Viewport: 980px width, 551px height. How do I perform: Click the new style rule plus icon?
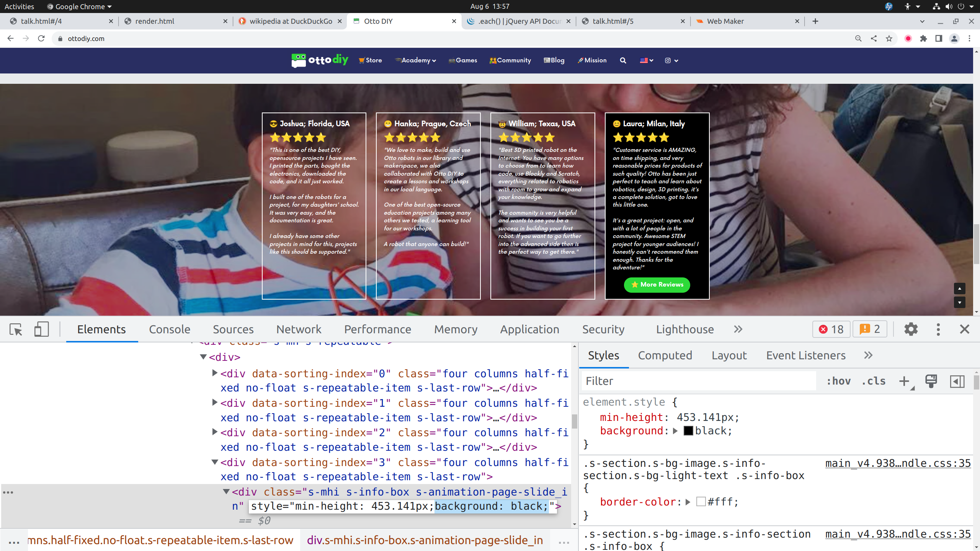(904, 381)
